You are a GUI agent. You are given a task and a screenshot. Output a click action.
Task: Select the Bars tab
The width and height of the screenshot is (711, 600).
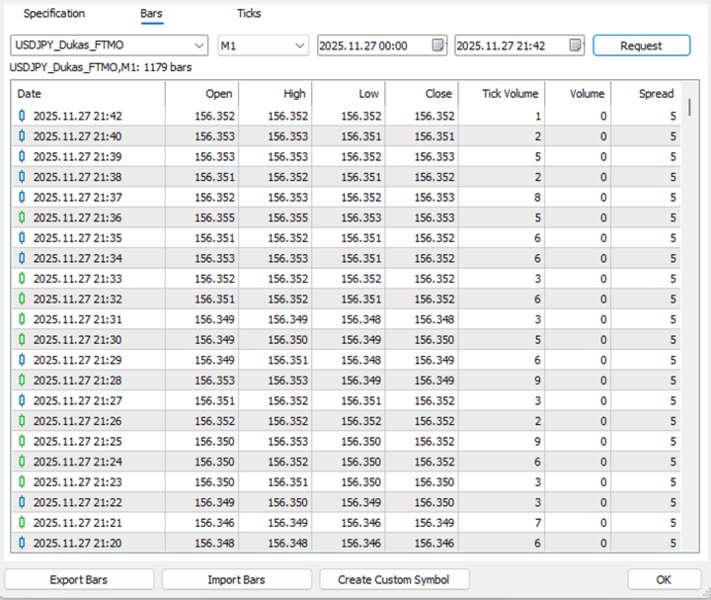pos(151,14)
